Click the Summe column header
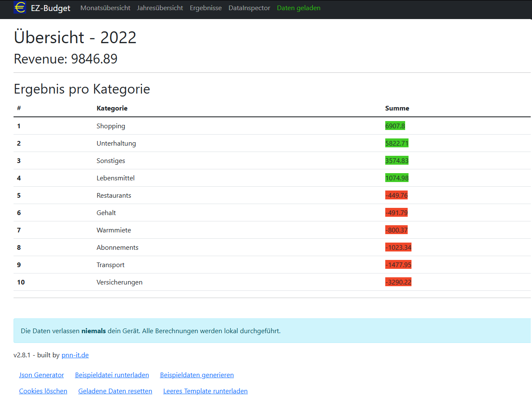 397,108
